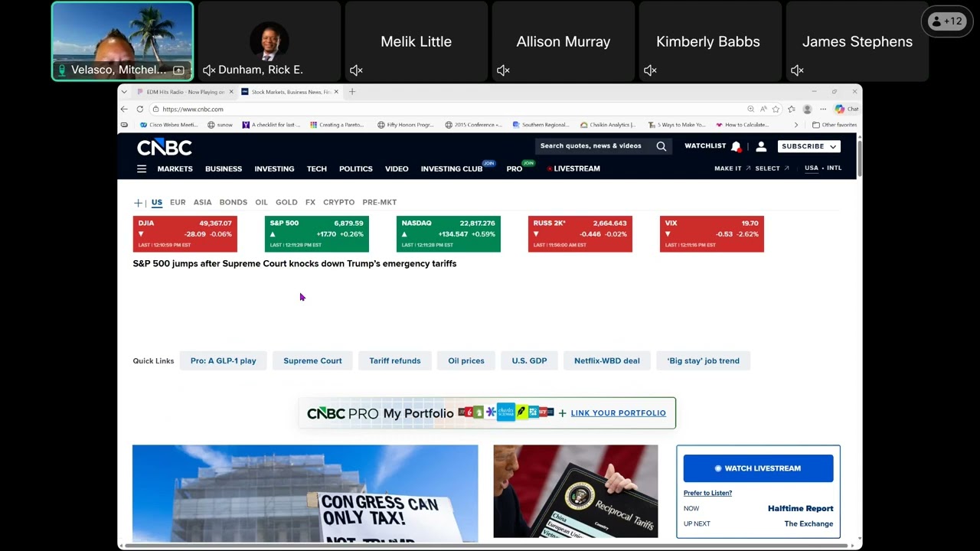
Task: Open the S&P 500 tariffs headline
Action: click(x=295, y=264)
